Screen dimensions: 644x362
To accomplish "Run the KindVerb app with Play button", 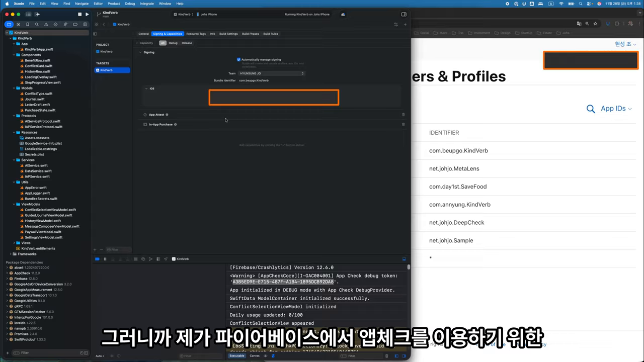I will pos(87,14).
